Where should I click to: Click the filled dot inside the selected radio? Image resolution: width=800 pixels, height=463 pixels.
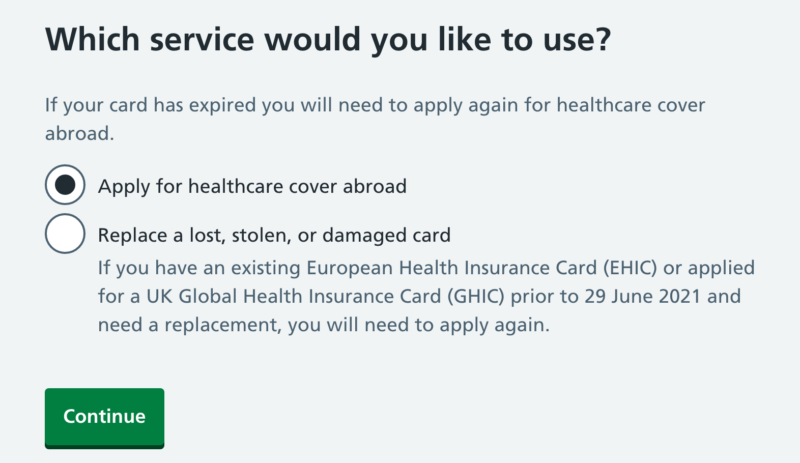(x=66, y=186)
